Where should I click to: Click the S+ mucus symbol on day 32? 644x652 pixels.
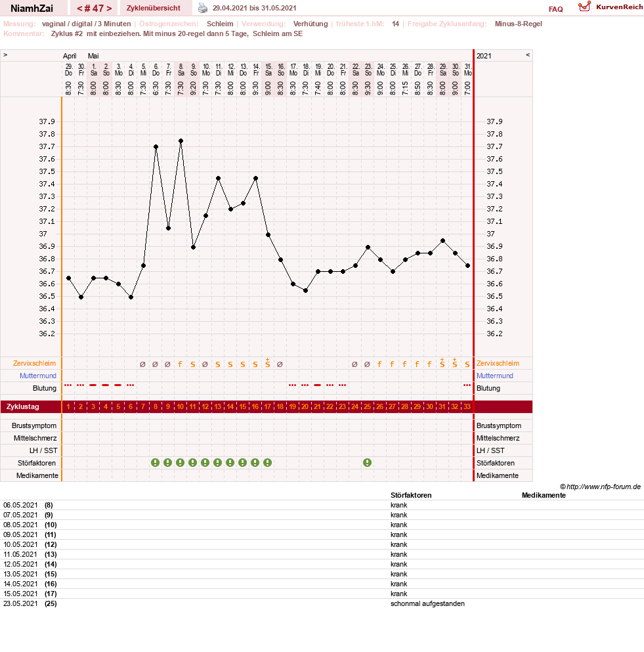454,363
